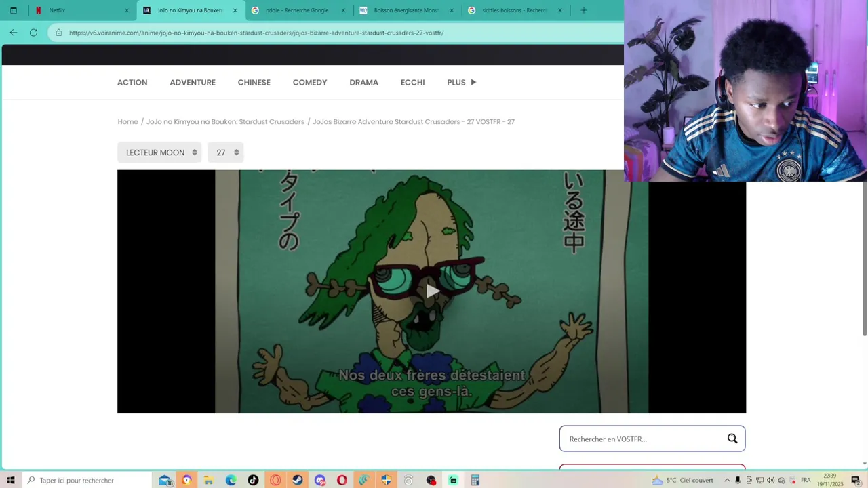Viewport: 868px width, 488px height.
Task: Click the magnifier search icon in VOSTFR box
Action: (732, 439)
